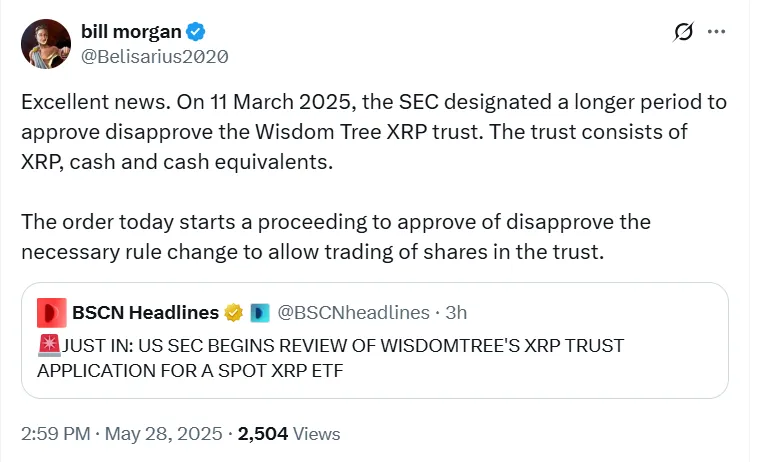The height and width of the screenshot is (462, 766).
Task: Click the BSCN Headlines account name
Action: click(145, 313)
